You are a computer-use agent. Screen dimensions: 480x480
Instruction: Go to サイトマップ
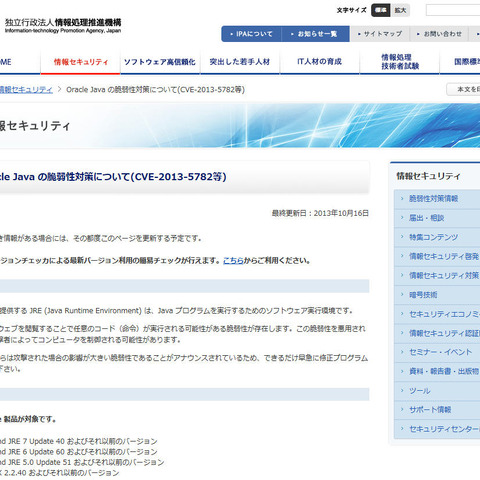[380, 34]
